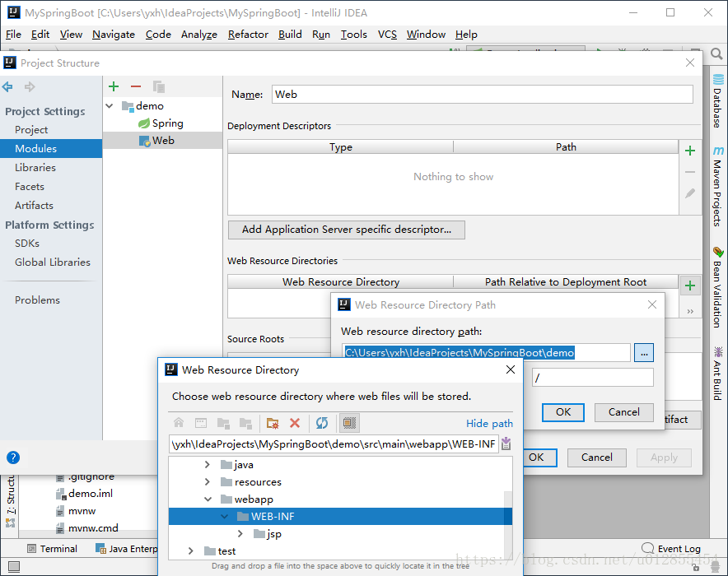Click the path history icon beside path field
Screen dimensions: 728x576
pos(506,444)
